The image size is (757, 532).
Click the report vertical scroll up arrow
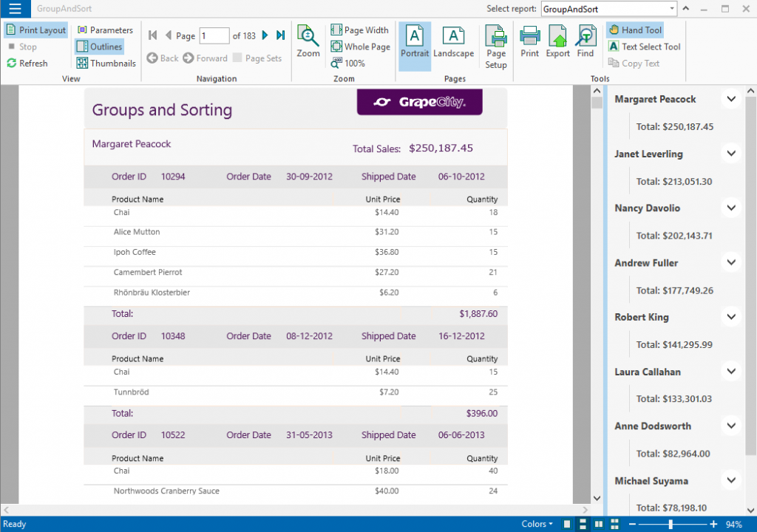(x=597, y=91)
